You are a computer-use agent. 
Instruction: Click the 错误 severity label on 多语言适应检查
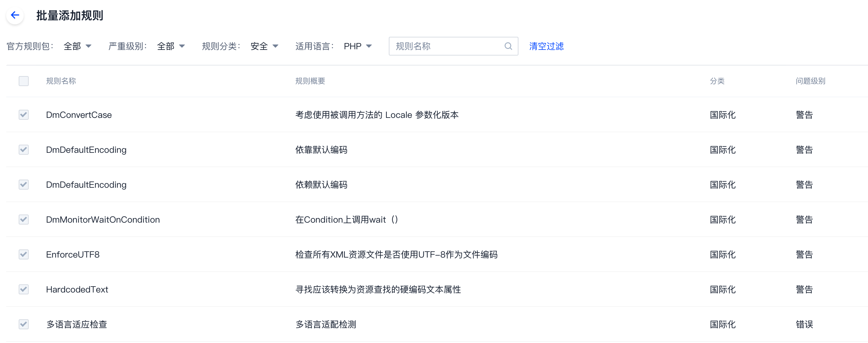(x=804, y=324)
